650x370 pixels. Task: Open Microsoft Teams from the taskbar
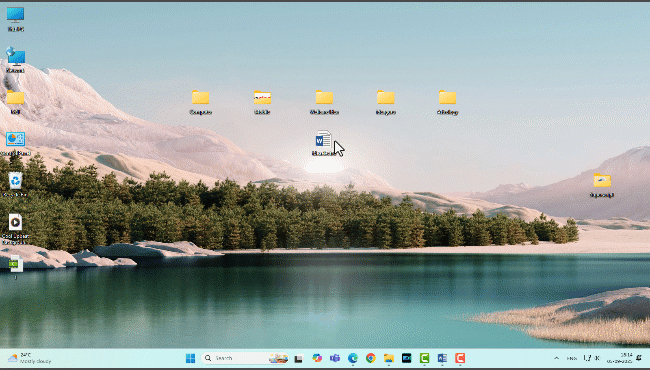tap(335, 358)
